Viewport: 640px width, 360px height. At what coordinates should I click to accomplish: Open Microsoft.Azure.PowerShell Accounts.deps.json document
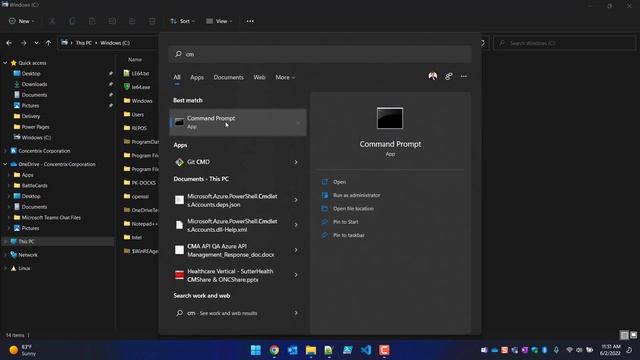232,200
